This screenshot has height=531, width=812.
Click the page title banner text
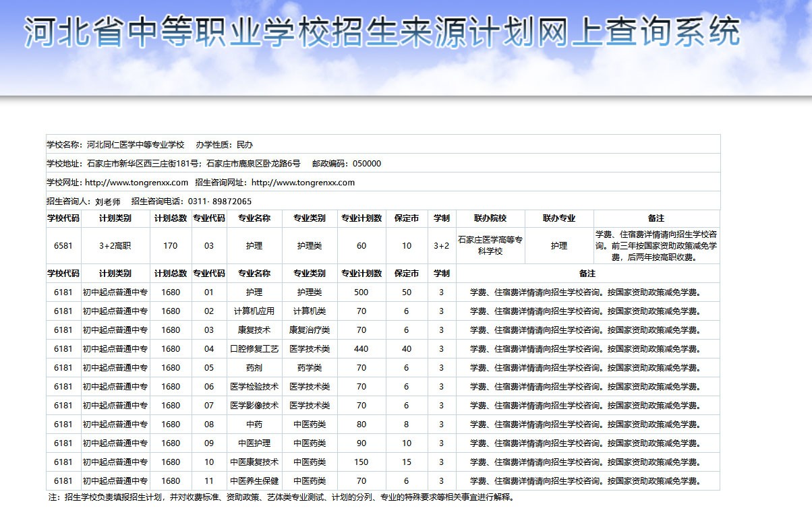click(x=382, y=32)
